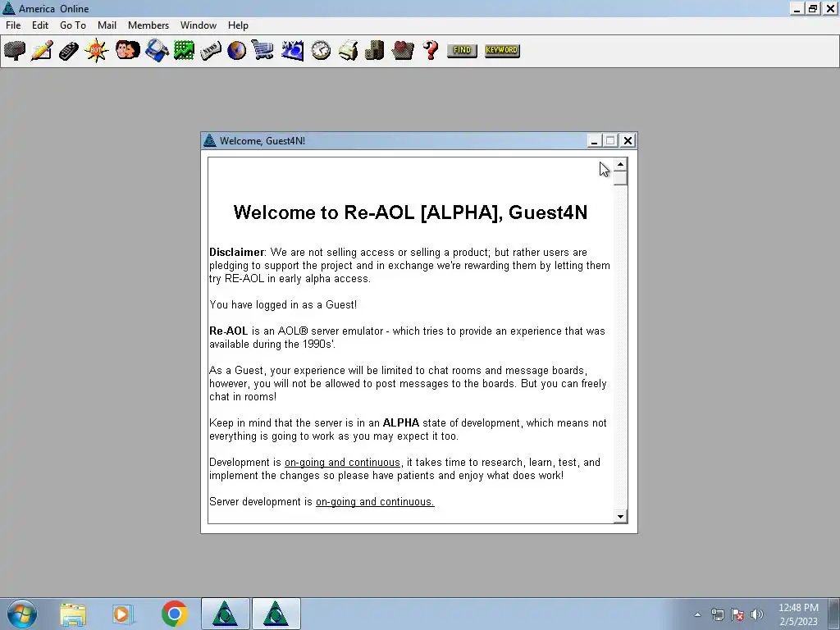This screenshot has height=630, width=840.
Task: Click the 'Welcome to Re-AOL [ALPHA], Guest4N' heading
Action: pyautogui.click(x=410, y=212)
